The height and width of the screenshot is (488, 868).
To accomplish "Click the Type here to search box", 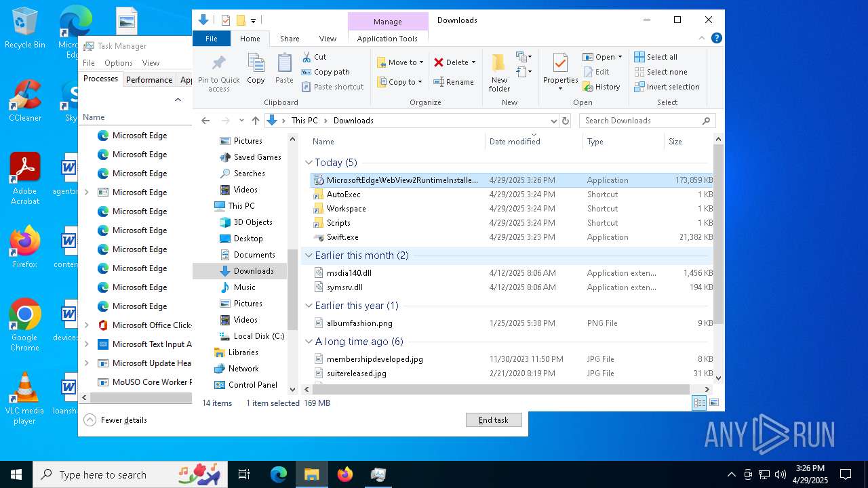I will tap(129, 474).
